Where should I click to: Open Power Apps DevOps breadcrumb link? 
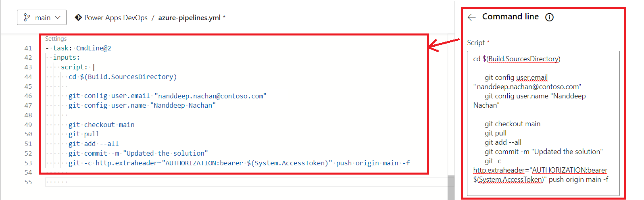[x=116, y=18]
